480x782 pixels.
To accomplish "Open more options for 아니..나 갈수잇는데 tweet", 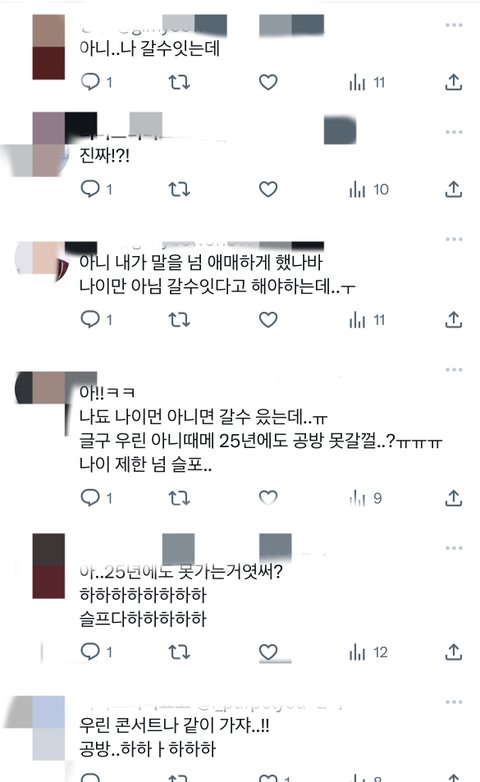I will (454, 25).
